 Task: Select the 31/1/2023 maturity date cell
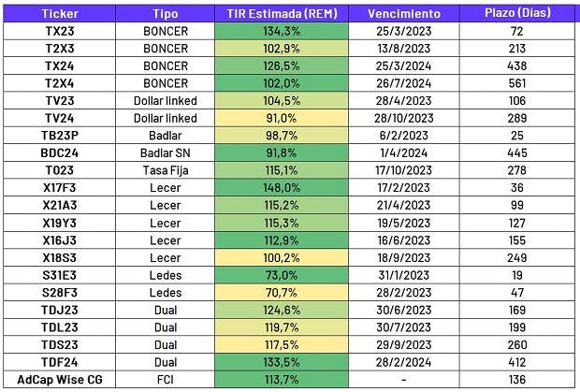click(x=403, y=275)
